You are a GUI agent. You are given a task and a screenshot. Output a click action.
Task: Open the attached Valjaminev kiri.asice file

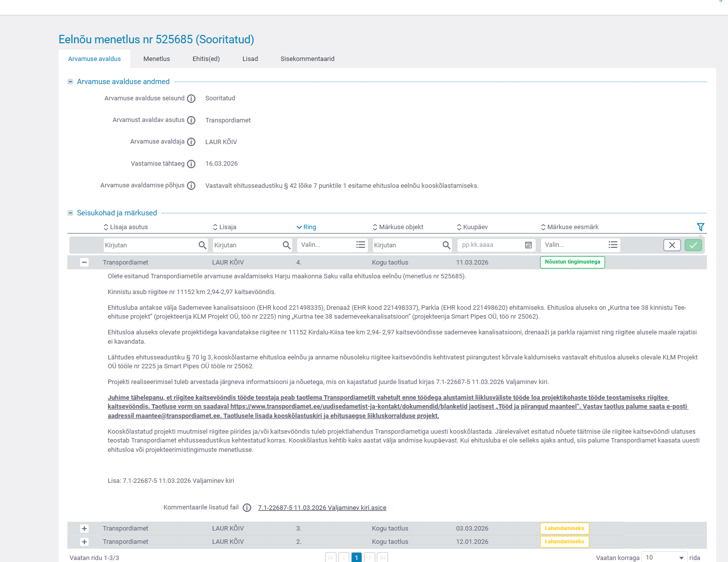(322, 508)
